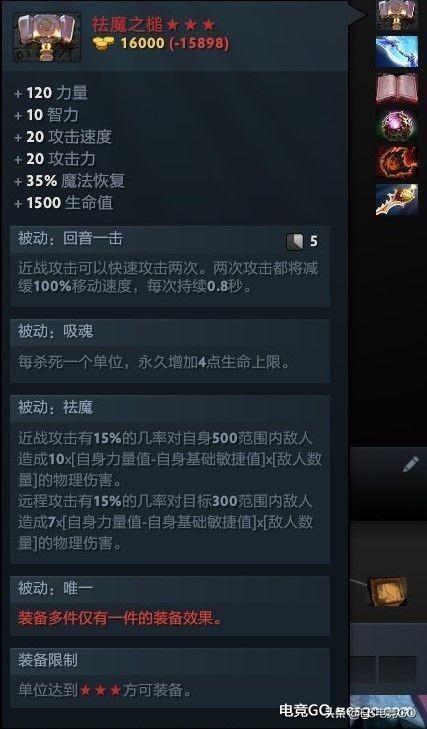Click the 16000 (-15898) gold price
Image resolution: width=427 pixels, height=729 pixels.
click(175, 43)
